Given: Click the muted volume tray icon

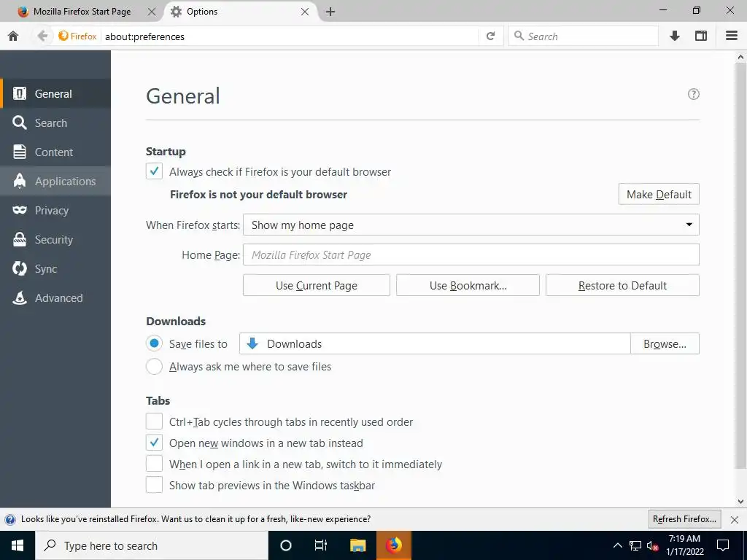Looking at the screenshot, I should point(652,545).
